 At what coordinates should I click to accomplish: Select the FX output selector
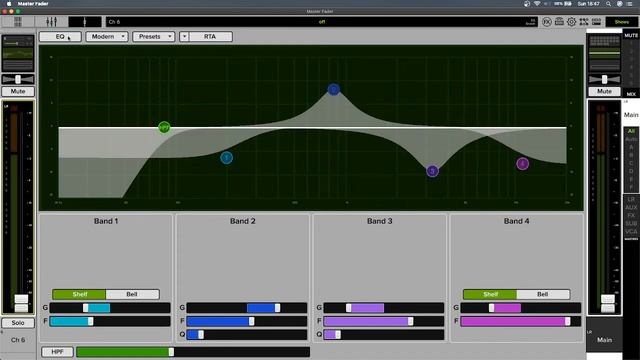pos(631,216)
